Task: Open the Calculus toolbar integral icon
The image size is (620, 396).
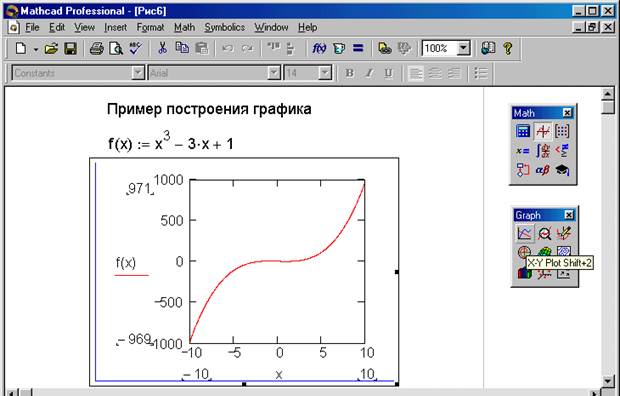Action: pyautogui.click(x=542, y=151)
